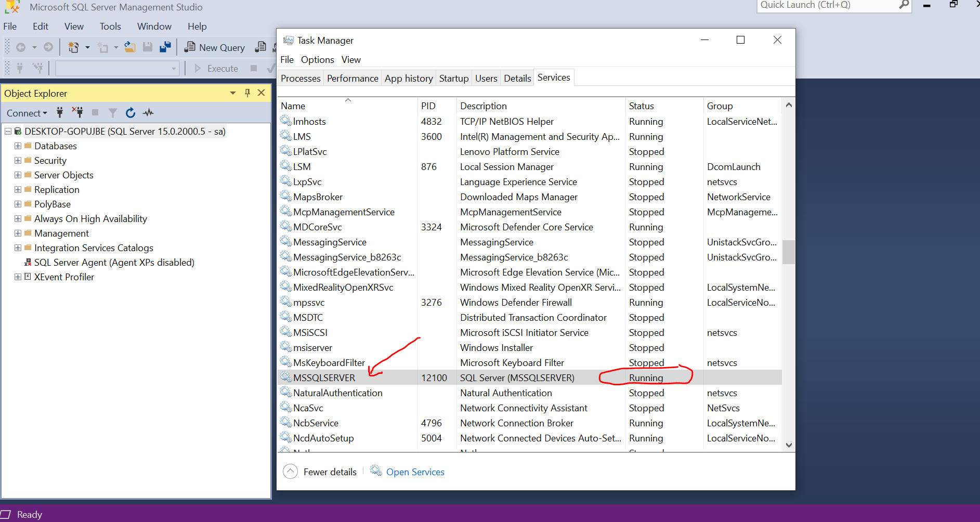Open the SSMS View menu
Viewport: 980px width, 522px height.
74,27
